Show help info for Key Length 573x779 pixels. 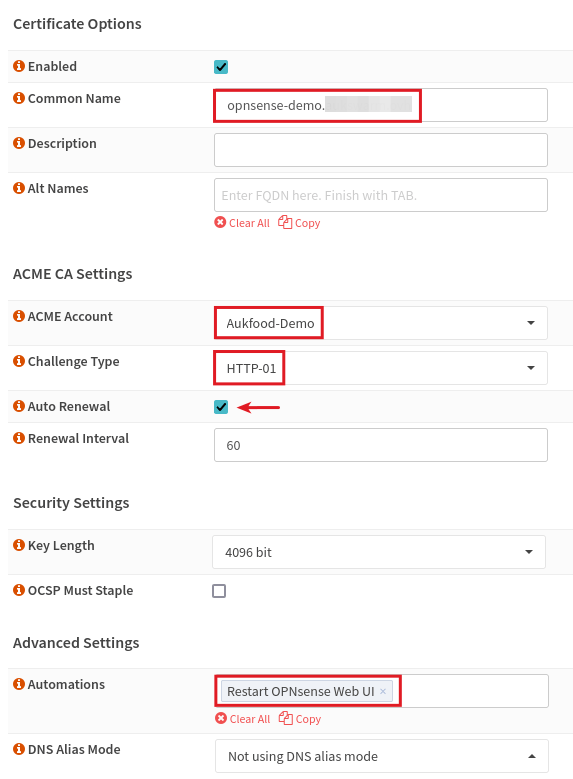pyautogui.click(x=19, y=545)
